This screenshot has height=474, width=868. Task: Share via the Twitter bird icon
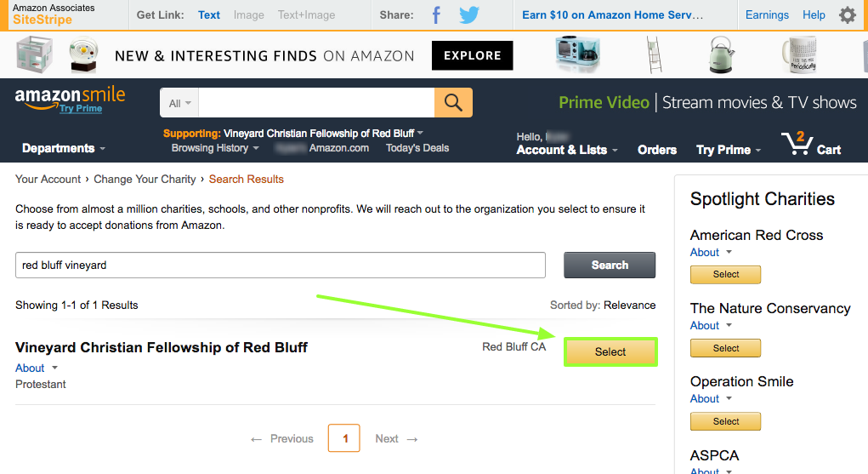469,15
